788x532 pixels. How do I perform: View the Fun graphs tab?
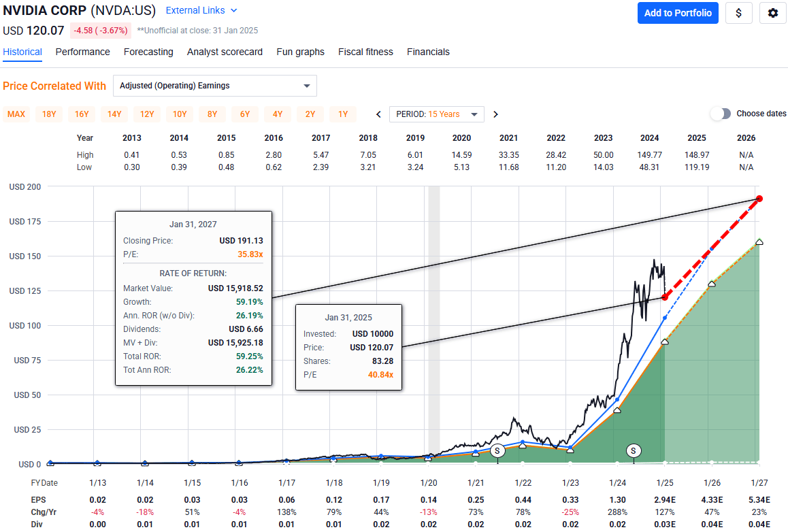[300, 52]
